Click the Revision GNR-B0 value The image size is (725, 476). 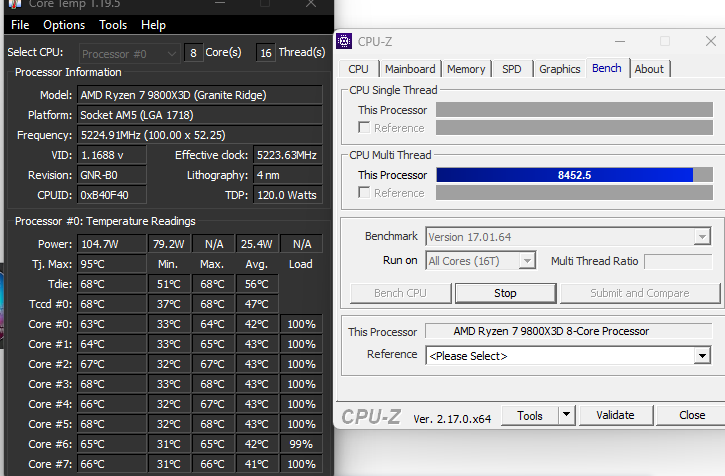coord(112,175)
